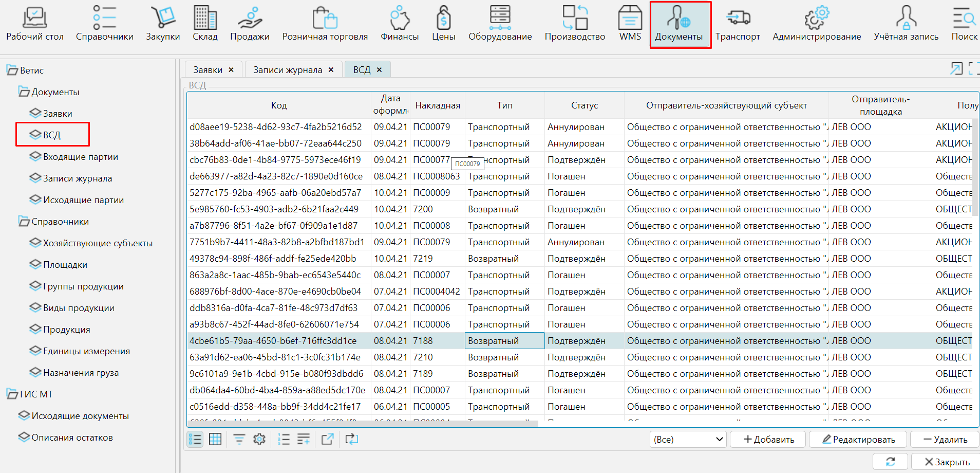
Task: Collapse the Справочники folder under Ветис
Action: 24,222
